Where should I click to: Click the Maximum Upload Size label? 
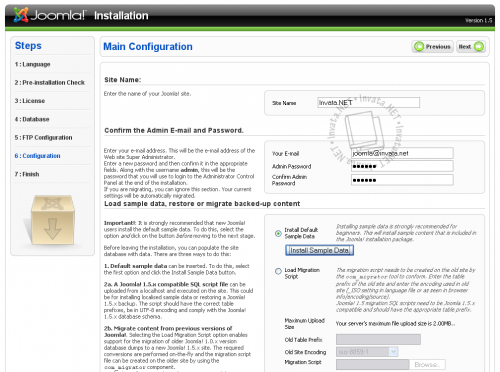[304, 324]
